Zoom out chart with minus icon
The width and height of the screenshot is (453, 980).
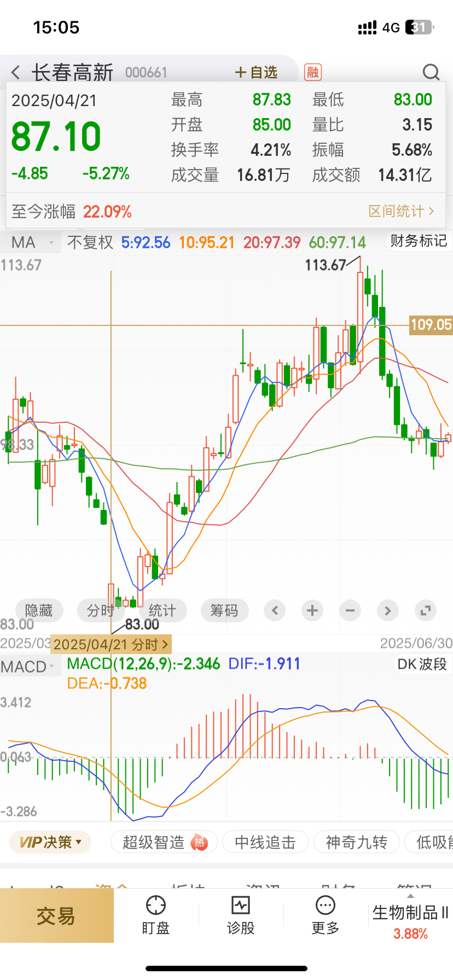tap(350, 610)
